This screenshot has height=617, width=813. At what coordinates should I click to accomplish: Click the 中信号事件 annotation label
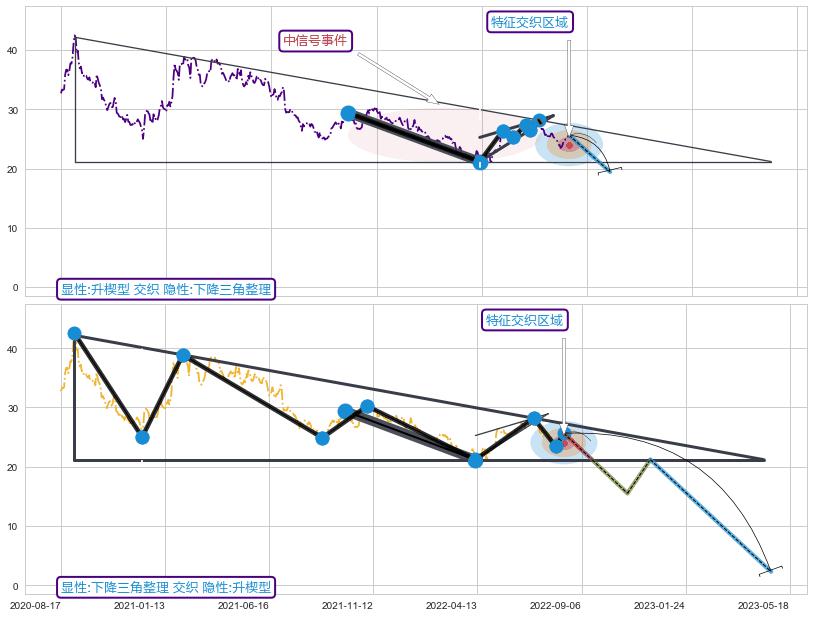[x=316, y=41]
